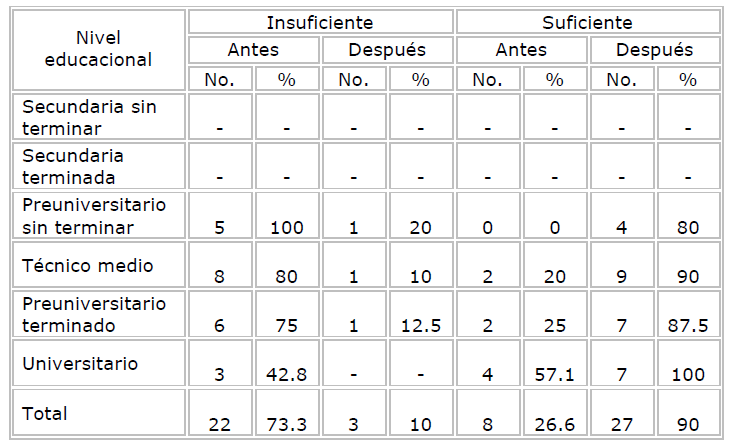733x447 pixels.
Task: Click "Después" subheader under Suficiente
Action: pos(655,50)
